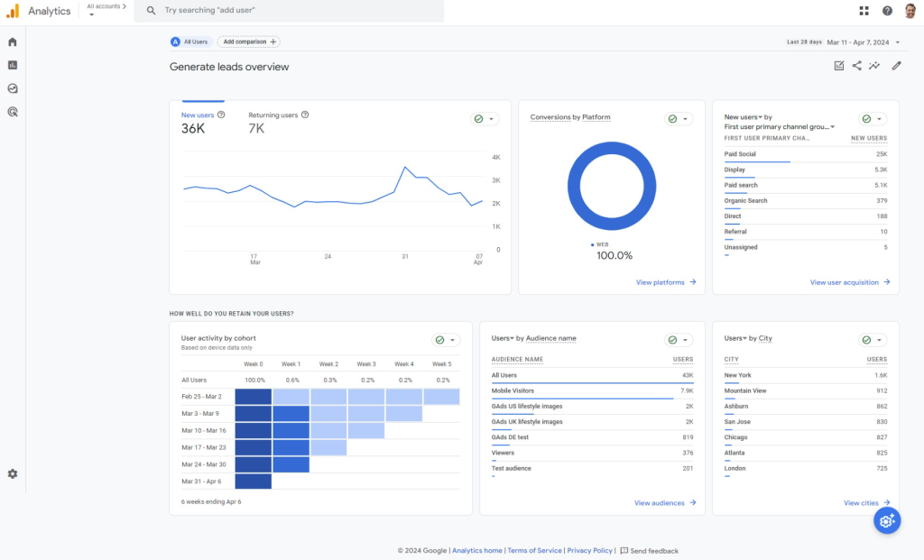Open status dropdown on New users by channel card

tap(873, 119)
